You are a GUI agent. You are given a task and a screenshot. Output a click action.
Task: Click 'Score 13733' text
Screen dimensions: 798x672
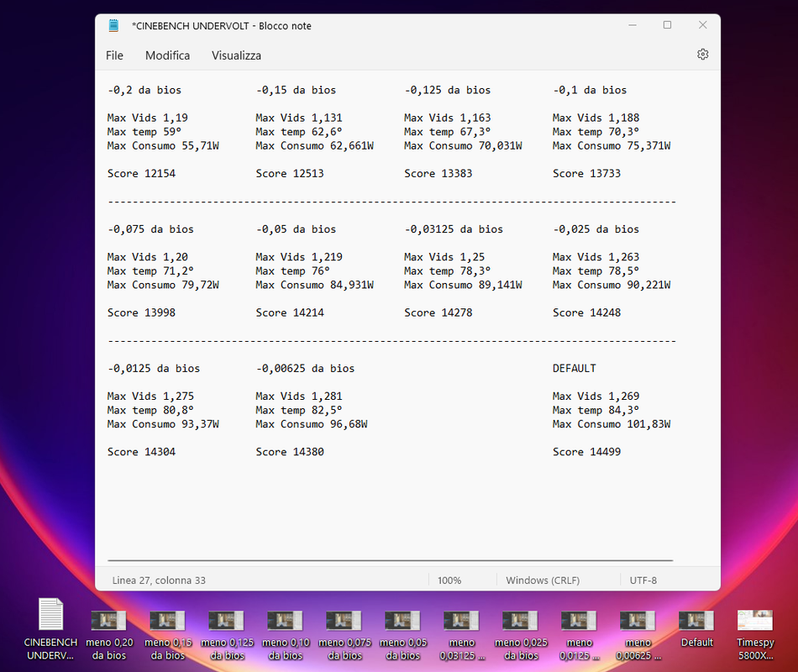(587, 174)
